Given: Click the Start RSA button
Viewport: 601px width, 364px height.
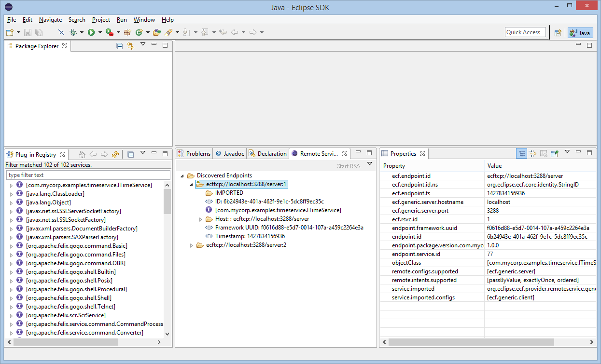Looking at the screenshot, I should pos(348,166).
